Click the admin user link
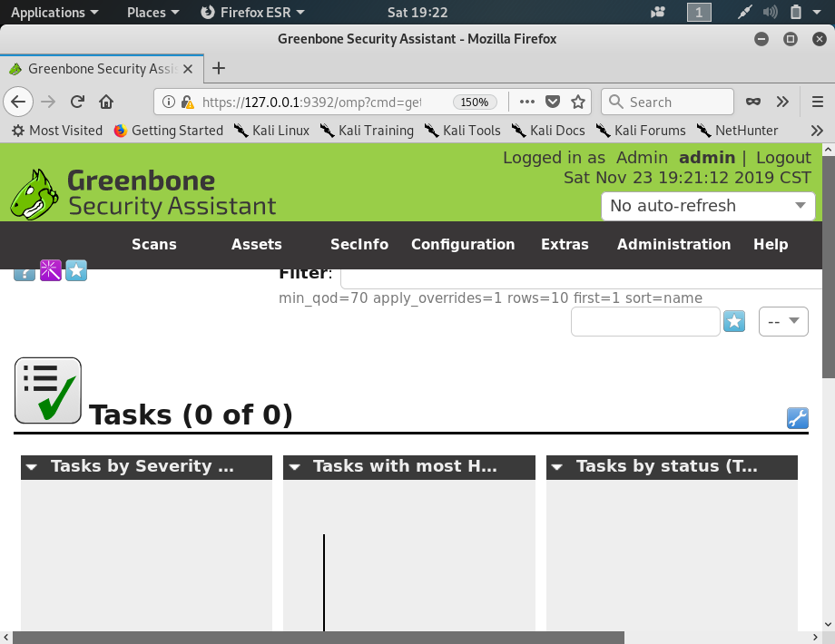835x644 pixels. (x=707, y=158)
